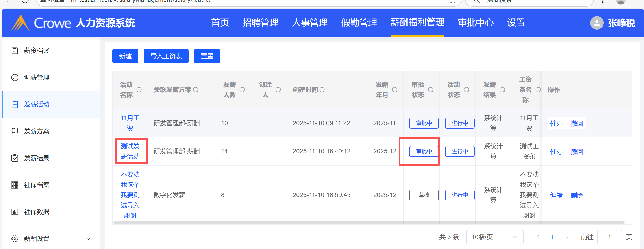The height and width of the screenshot is (249, 644).
Task: Click the search icon beside 创建时间 header
Action: 322,90
